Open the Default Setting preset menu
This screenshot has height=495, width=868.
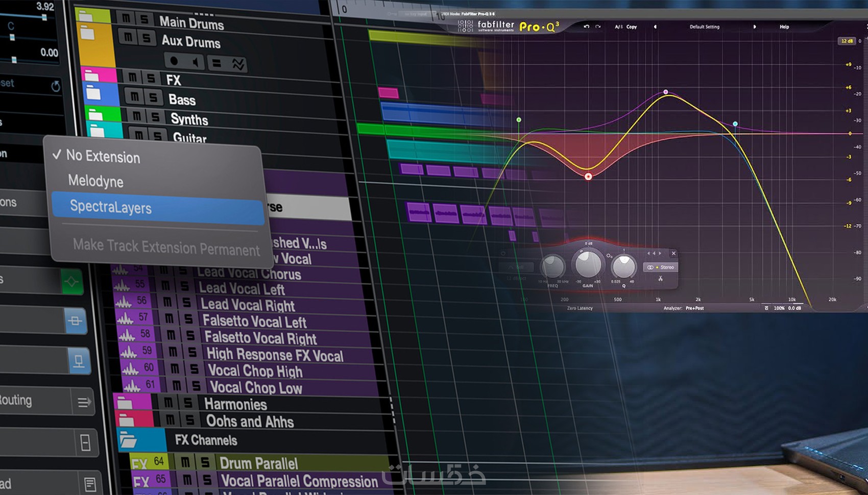point(705,27)
